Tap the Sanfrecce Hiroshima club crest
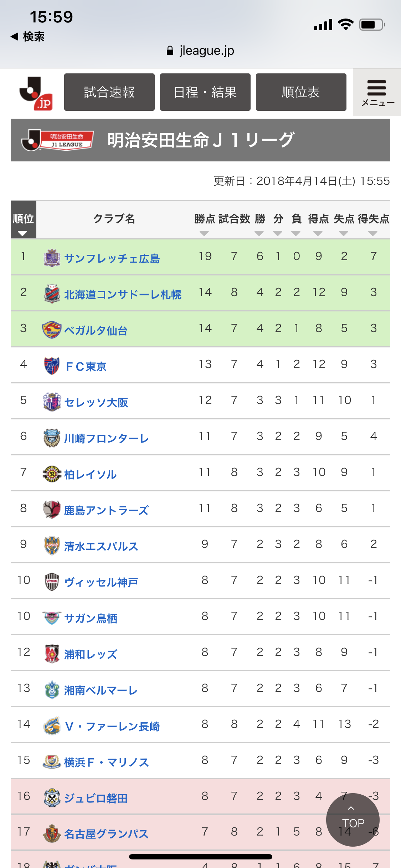 [52, 257]
